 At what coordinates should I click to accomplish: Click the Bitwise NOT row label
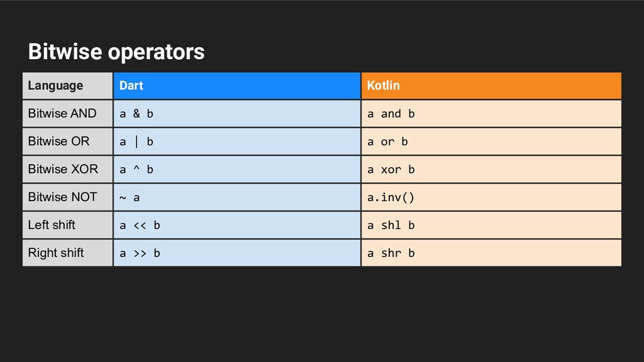pyautogui.click(x=62, y=197)
